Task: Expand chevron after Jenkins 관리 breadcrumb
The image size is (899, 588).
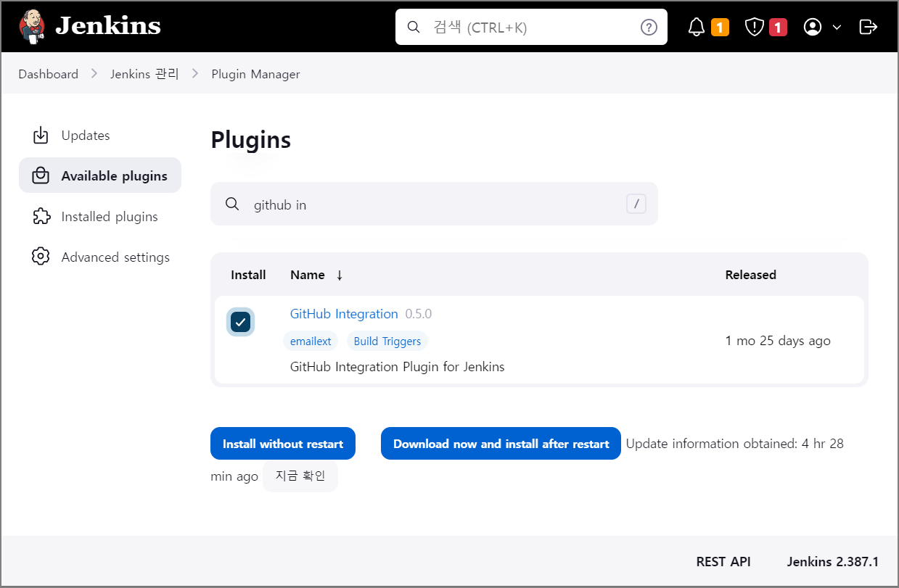Action: [x=195, y=74]
